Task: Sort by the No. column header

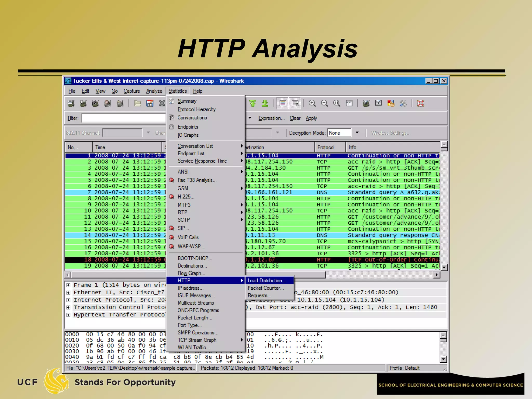Action: click(x=79, y=147)
